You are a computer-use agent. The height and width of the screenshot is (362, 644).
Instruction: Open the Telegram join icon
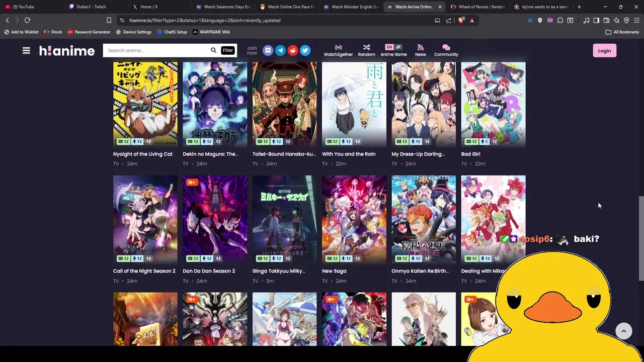tap(280, 50)
